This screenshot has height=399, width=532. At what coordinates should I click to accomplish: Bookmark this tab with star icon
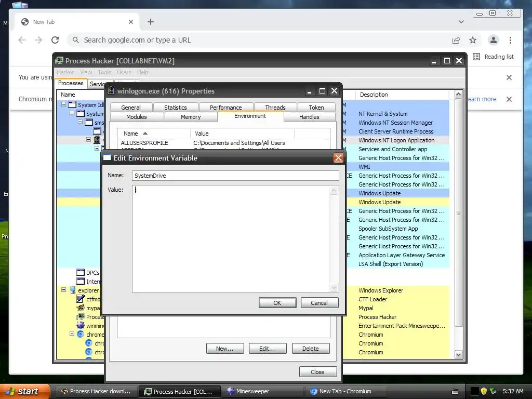pos(473,40)
